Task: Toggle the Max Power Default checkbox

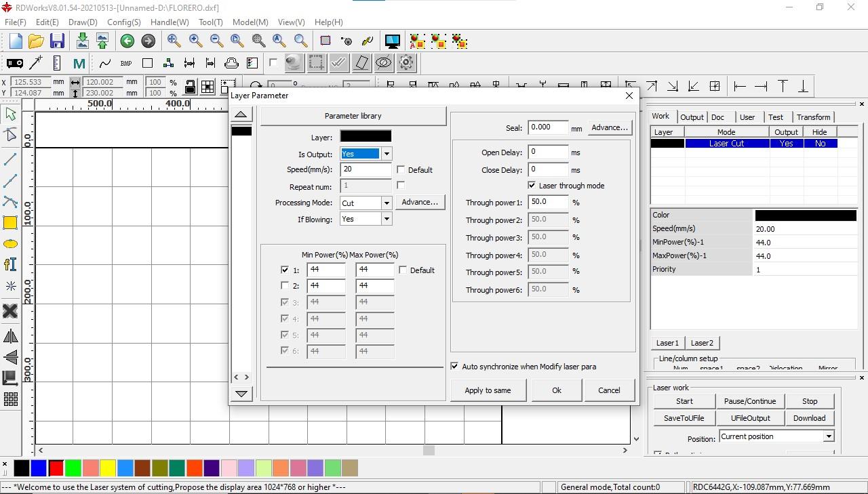Action: (403, 270)
